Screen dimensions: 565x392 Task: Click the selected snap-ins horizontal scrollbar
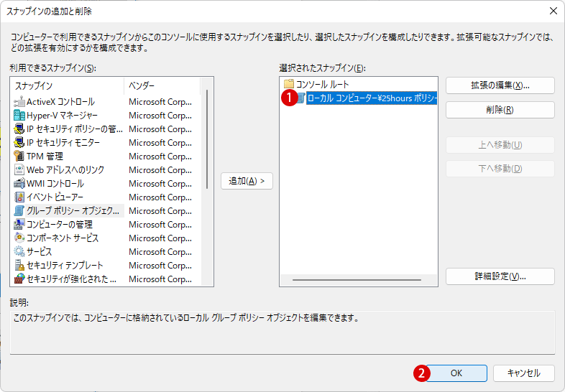pos(357,280)
